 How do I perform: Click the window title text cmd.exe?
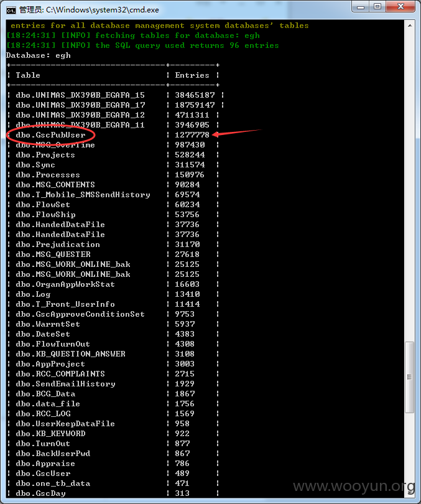coord(89,10)
